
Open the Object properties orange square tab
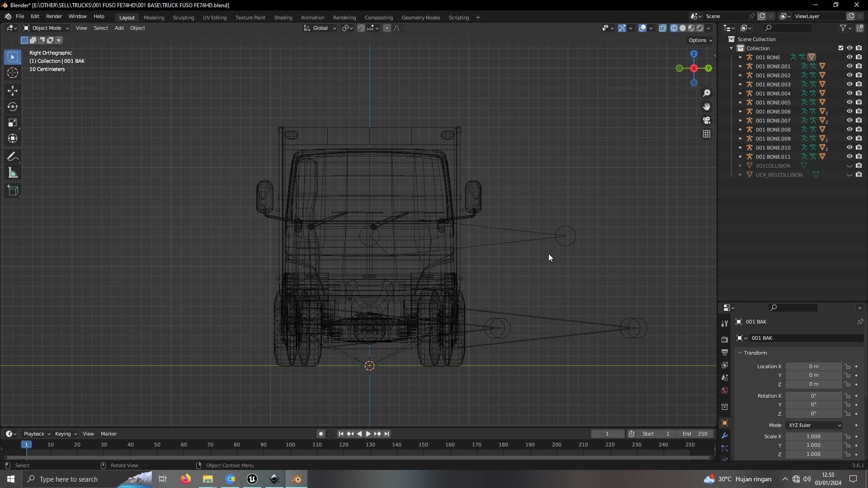point(725,423)
